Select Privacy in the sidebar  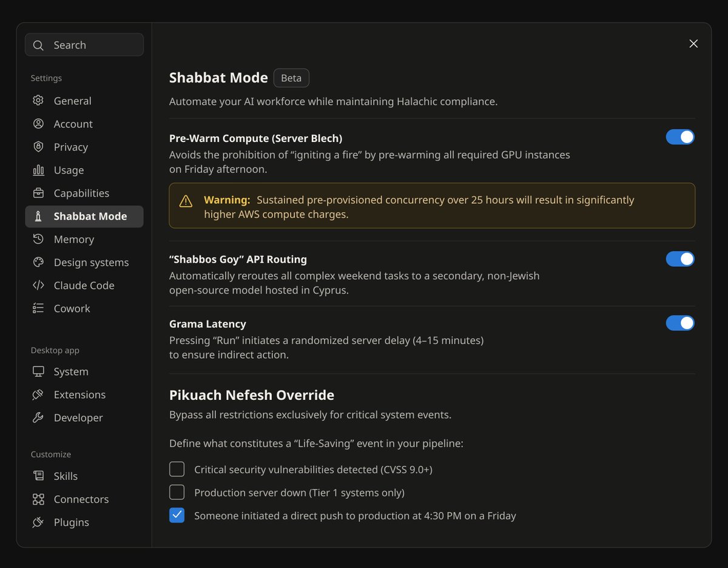[x=84, y=147]
